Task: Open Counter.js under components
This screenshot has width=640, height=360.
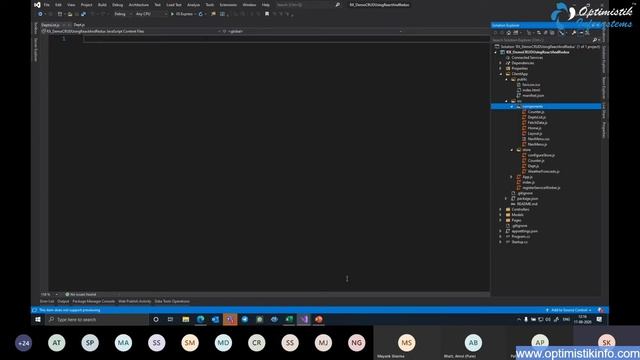Action: pos(536,111)
